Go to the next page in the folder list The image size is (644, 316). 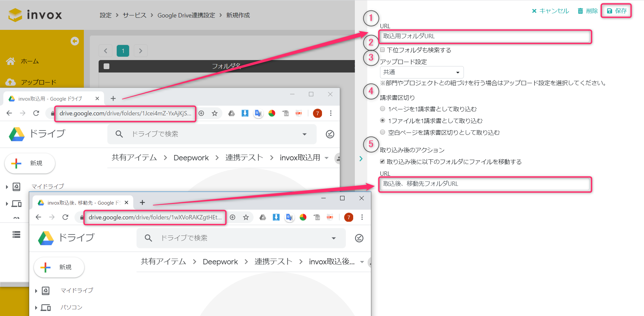[x=141, y=51]
